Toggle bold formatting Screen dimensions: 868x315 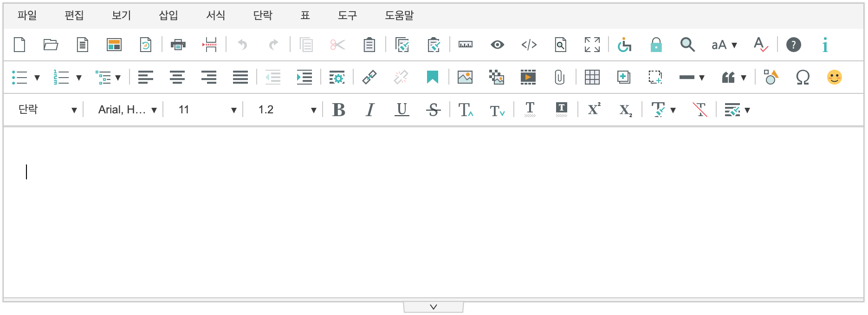(339, 110)
